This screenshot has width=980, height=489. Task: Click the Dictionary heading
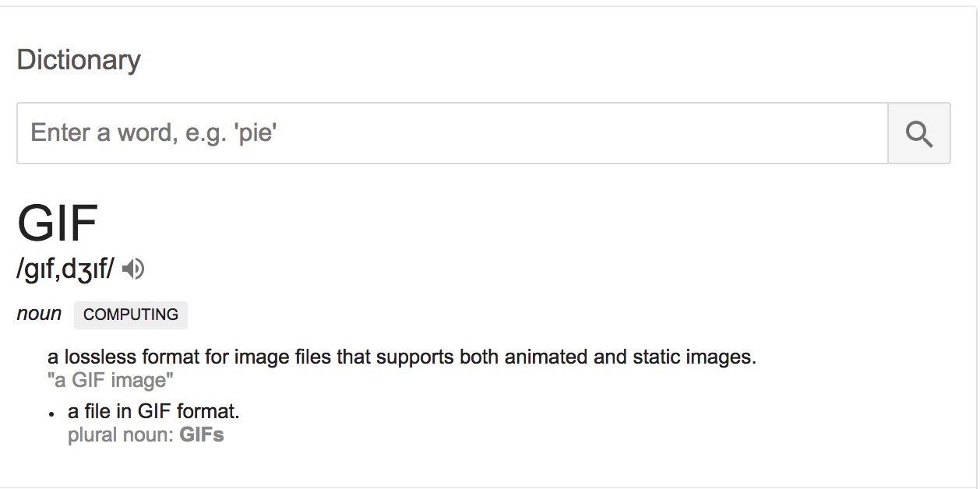tap(79, 60)
